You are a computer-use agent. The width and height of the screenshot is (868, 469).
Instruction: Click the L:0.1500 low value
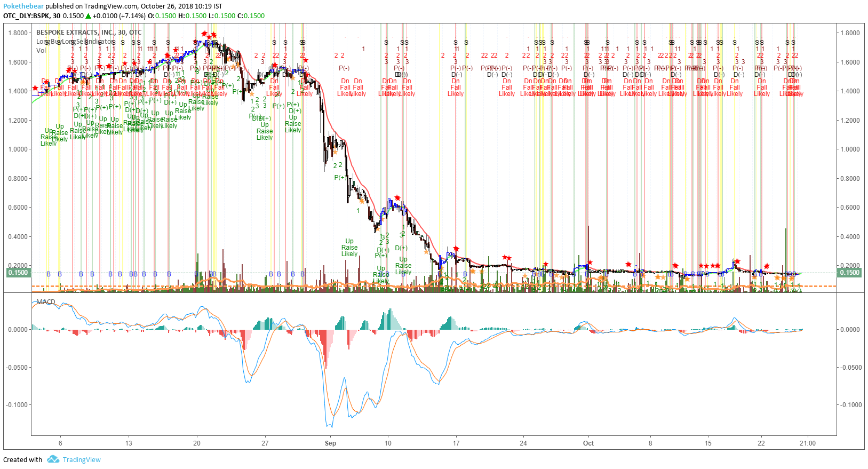(222, 16)
